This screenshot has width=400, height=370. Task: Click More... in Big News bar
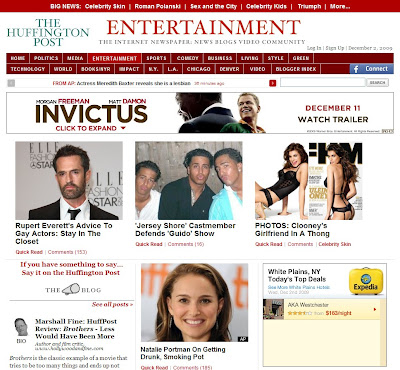[340, 6]
